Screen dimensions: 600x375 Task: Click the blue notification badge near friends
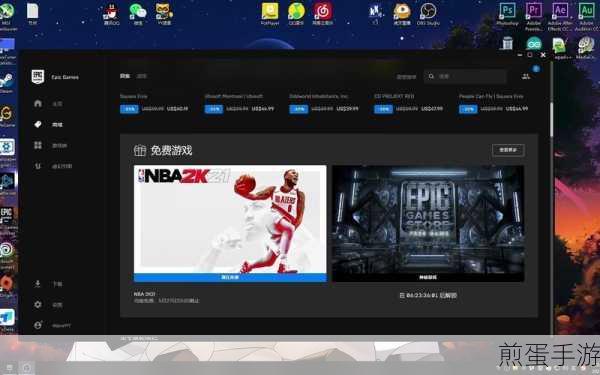pos(536,69)
